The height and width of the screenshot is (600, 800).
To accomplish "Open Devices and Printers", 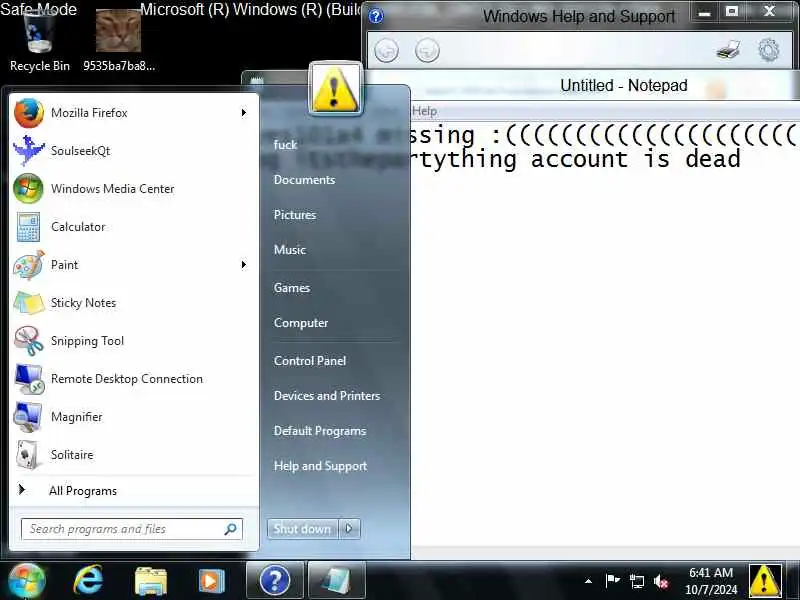I will 327,396.
